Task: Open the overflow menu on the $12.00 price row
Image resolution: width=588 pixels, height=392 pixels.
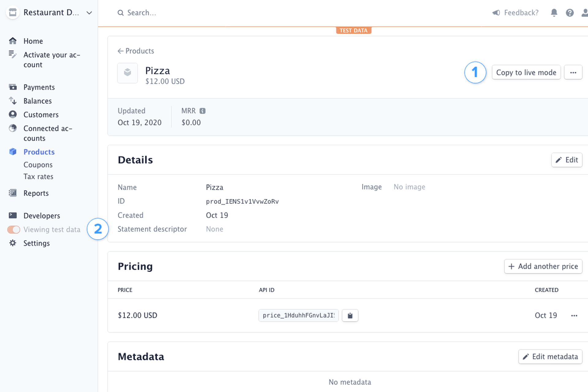Action: [575, 315]
